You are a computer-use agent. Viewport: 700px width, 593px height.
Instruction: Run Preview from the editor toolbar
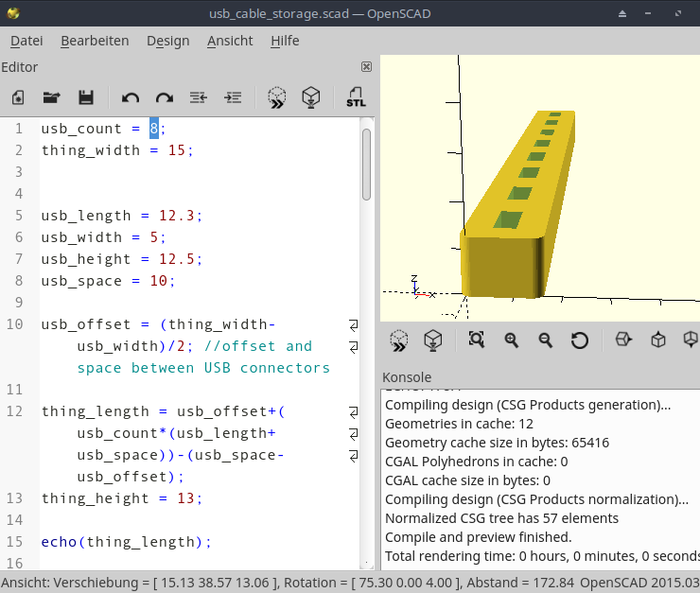tap(277, 97)
